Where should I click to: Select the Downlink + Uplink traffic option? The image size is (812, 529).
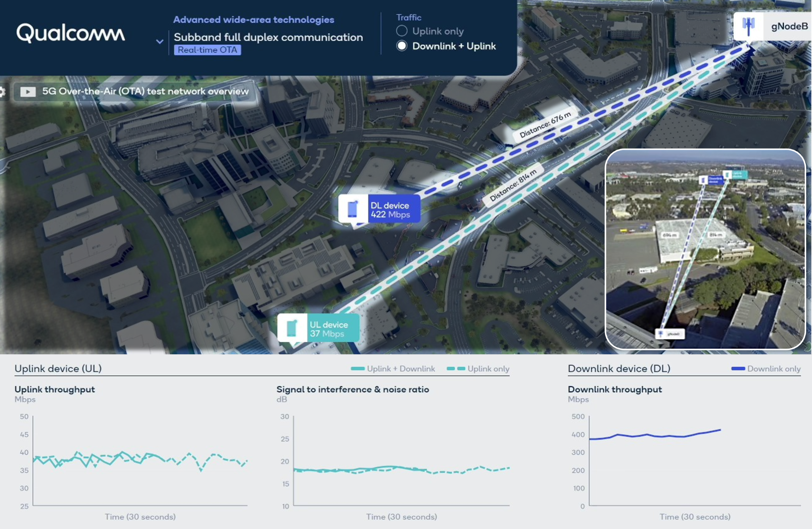402,46
